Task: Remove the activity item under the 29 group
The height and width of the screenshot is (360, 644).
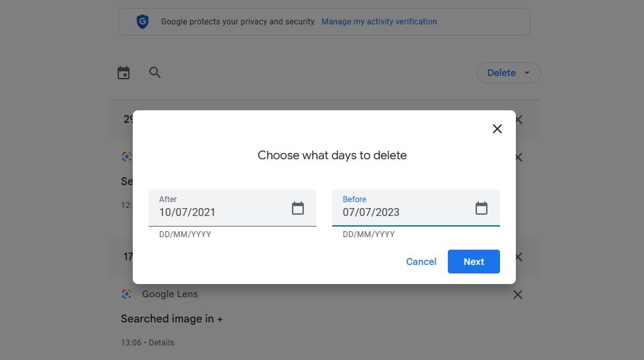Action: [x=519, y=157]
